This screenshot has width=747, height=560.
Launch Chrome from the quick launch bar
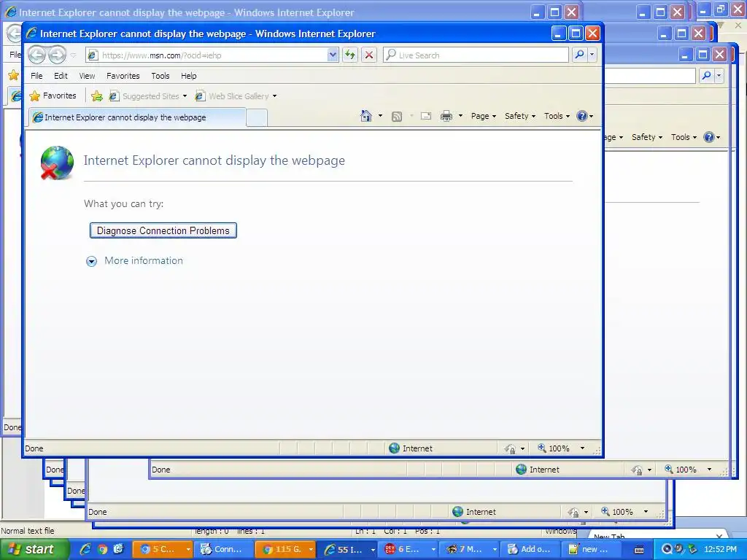tap(102, 549)
